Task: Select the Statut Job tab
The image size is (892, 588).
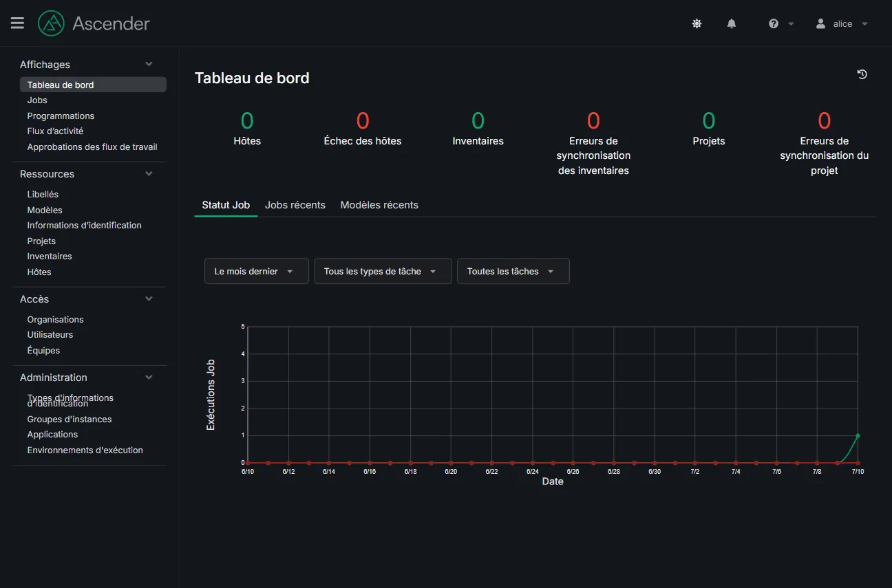Action: point(226,205)
